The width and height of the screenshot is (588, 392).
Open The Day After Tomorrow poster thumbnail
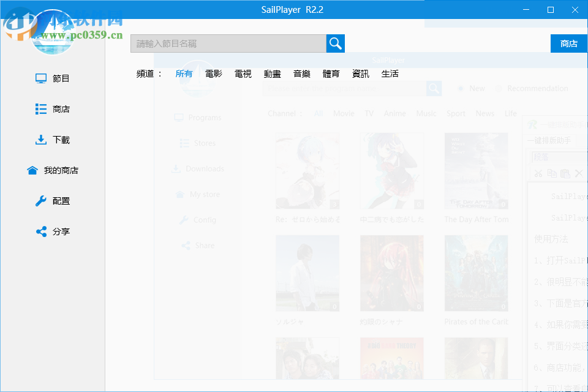tap(476, 170)
